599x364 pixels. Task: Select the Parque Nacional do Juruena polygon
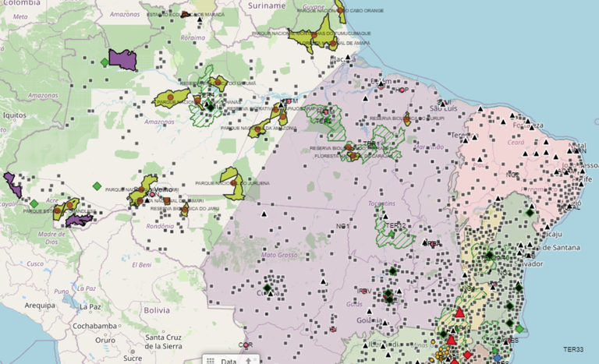[x=232, y=182]
